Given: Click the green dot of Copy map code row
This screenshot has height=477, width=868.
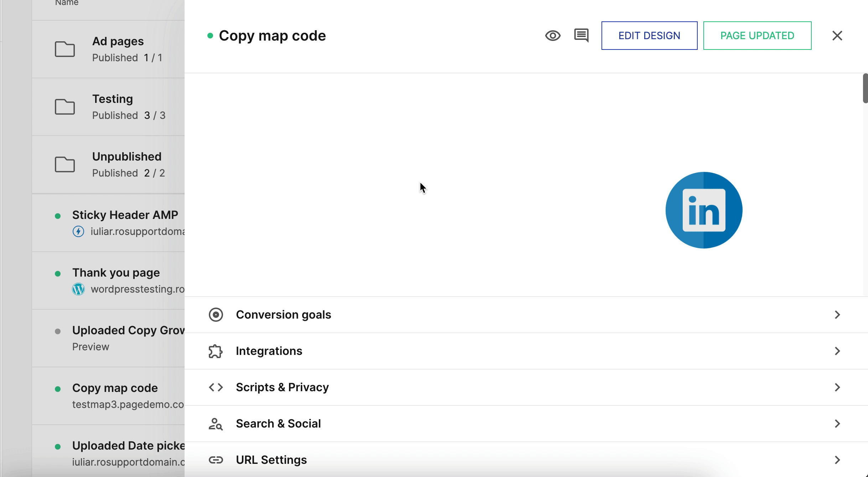Looking at the screenshot, I should (58, 389).
